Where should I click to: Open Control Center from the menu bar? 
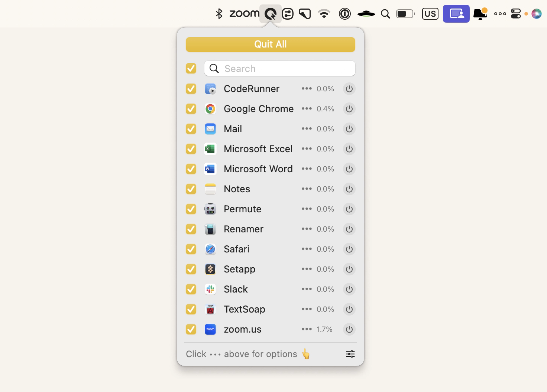(x=516, y=14)
